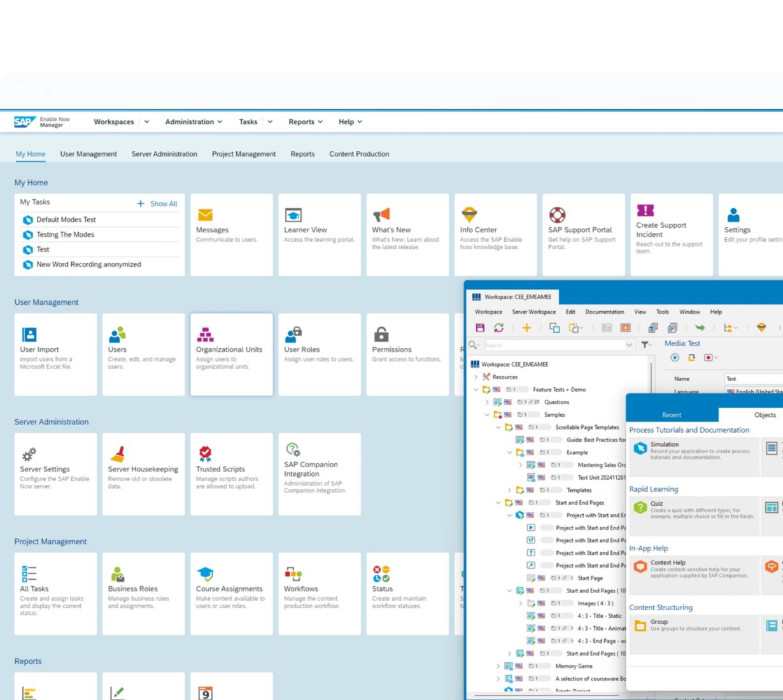Screen dimensions: 783x700
Task: Open the filter dropdown next to search
Action: pyautogui.click(x=646, y=345)
